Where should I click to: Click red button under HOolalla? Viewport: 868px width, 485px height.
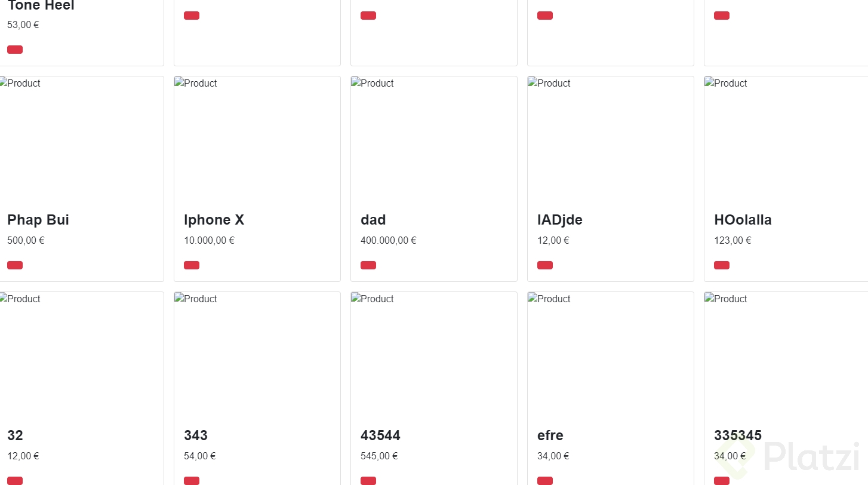tap(722, 265)
